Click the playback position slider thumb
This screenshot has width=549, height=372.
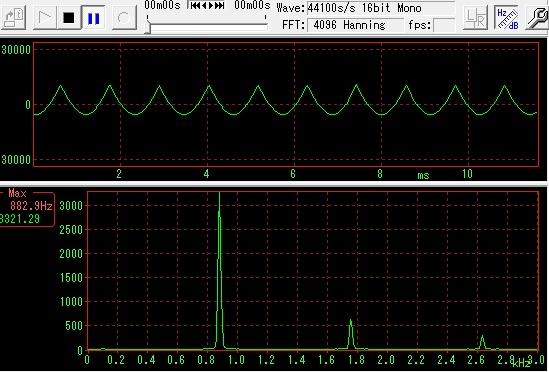[148, 27]
